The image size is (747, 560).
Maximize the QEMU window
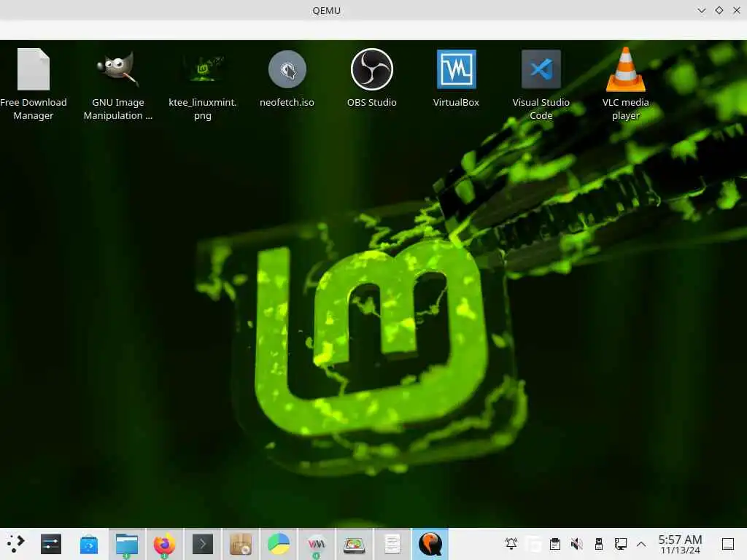click(x=719, y=10)
